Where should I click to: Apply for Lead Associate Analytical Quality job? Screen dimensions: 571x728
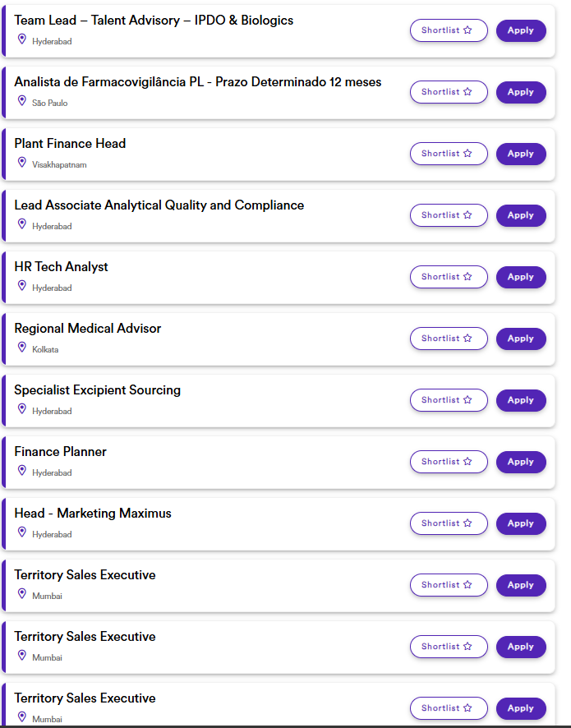pos(521,215)
